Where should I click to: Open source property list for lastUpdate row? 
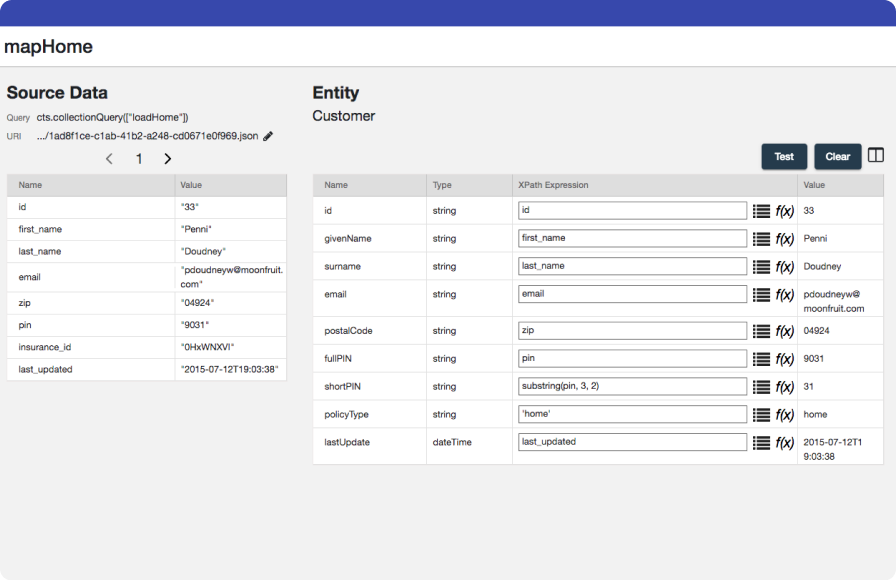coord(761,443)
